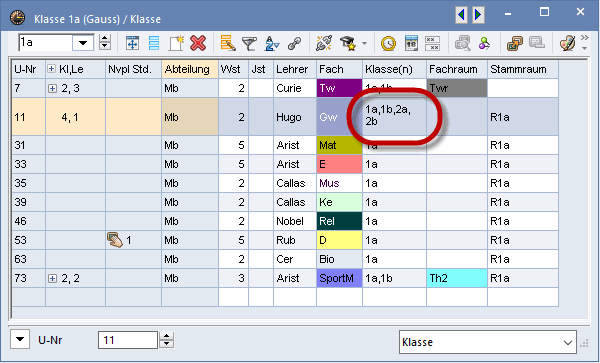600x363 pixels.
Task: Click the A-Z sort icon
Action: [272, 44]
